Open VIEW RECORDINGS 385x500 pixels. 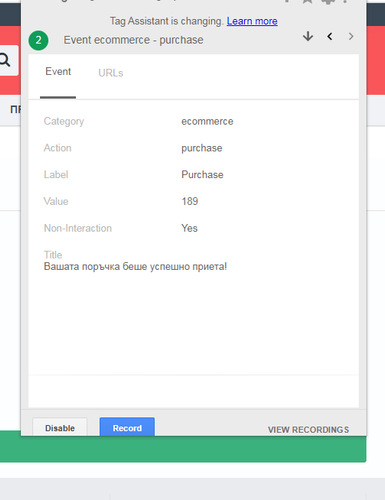308,430
